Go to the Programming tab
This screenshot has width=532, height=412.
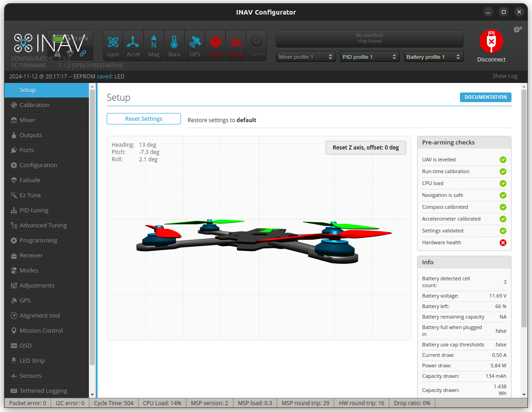[x=47, y=241]
